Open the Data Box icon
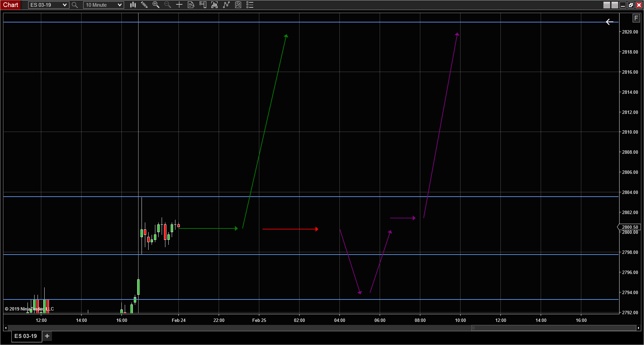The width and height of the screenshot is (644, 345). [191, 5]
